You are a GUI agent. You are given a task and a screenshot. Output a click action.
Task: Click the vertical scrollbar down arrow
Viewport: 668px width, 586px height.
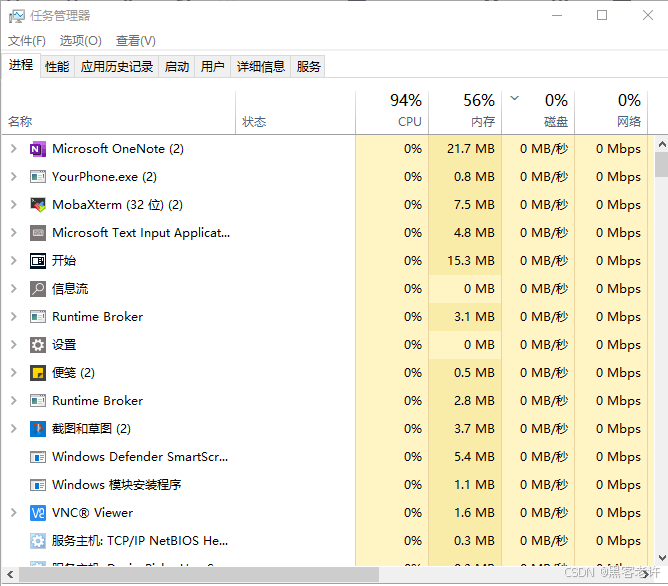(662, 557)
